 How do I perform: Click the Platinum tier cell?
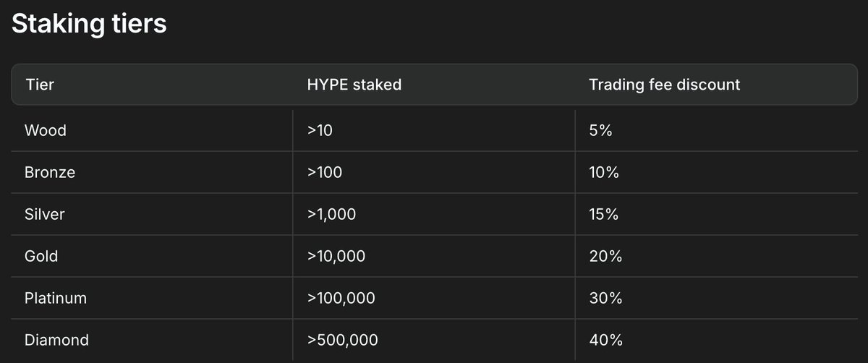click(x=56, y=298)
